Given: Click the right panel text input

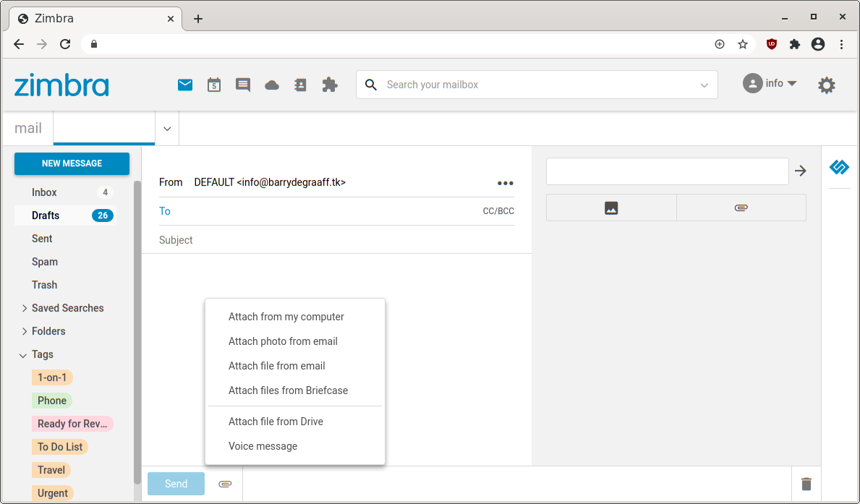Looking at the screenshot, I should (667, 171).
